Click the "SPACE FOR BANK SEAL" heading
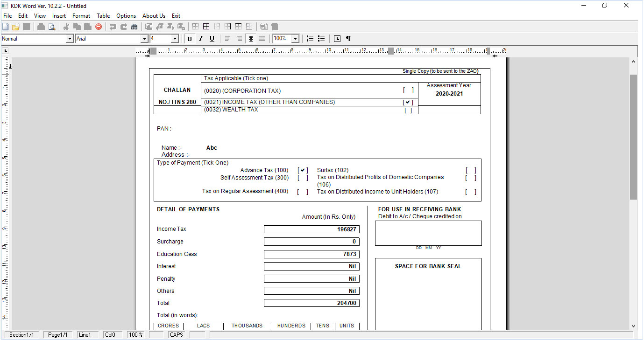 pos(428,266)
